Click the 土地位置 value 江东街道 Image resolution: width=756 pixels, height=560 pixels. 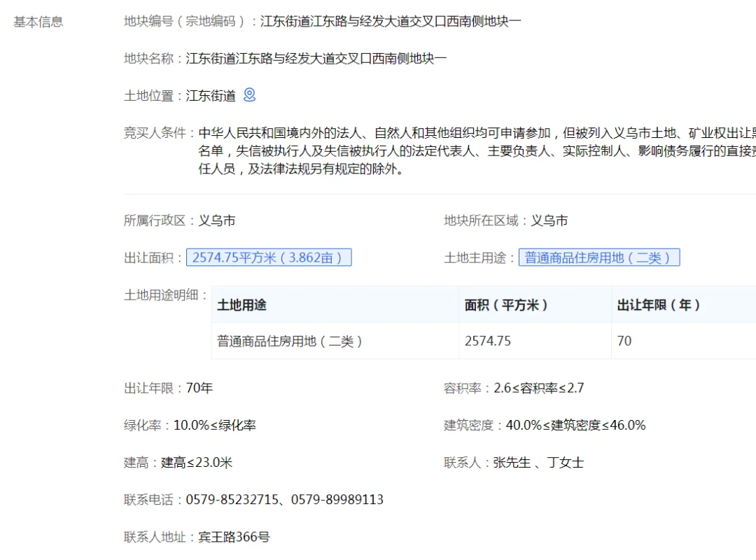(x=211, y=95)
